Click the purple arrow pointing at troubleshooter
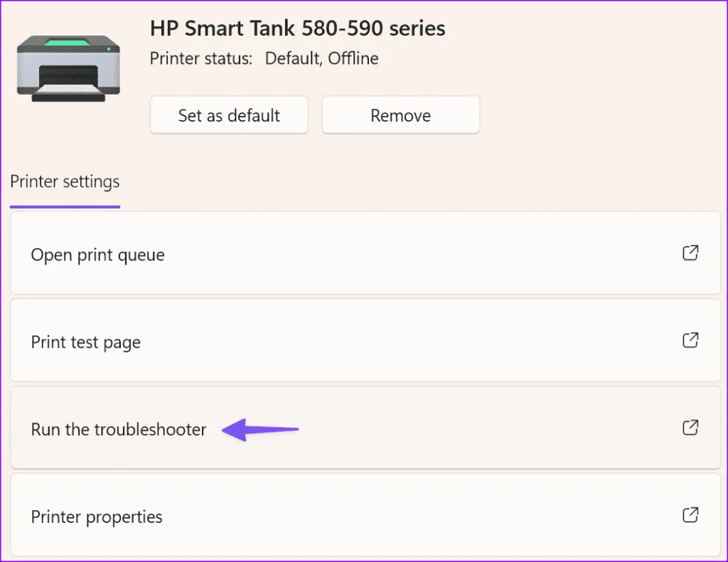728x562 pixels. pos(261,429)
